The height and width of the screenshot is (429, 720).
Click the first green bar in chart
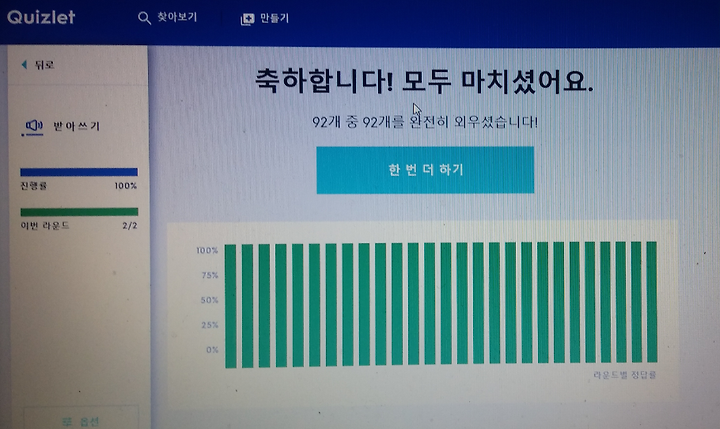[x=231, y=306]
